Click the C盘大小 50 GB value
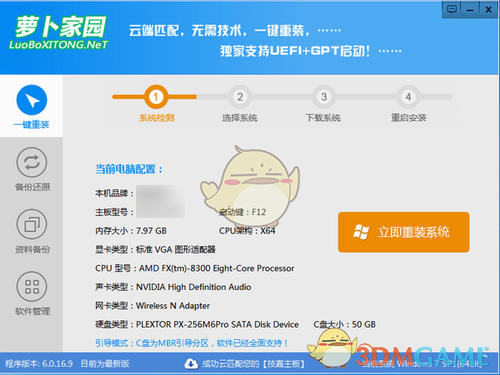The width and height of the screenshot is (500, 375). pyautogui.click(x=345, y=324)
